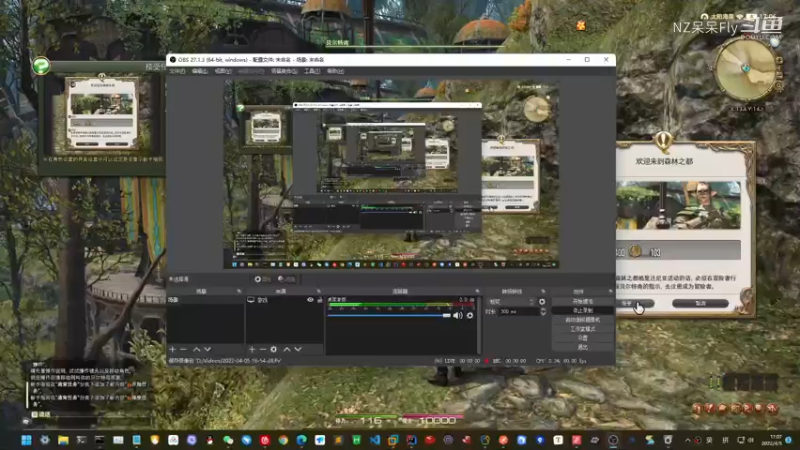The height and width of the screenshot is (450, 800).
Task: Open OBS Settings from Controls panel
Action: click(x=583, y=338)
